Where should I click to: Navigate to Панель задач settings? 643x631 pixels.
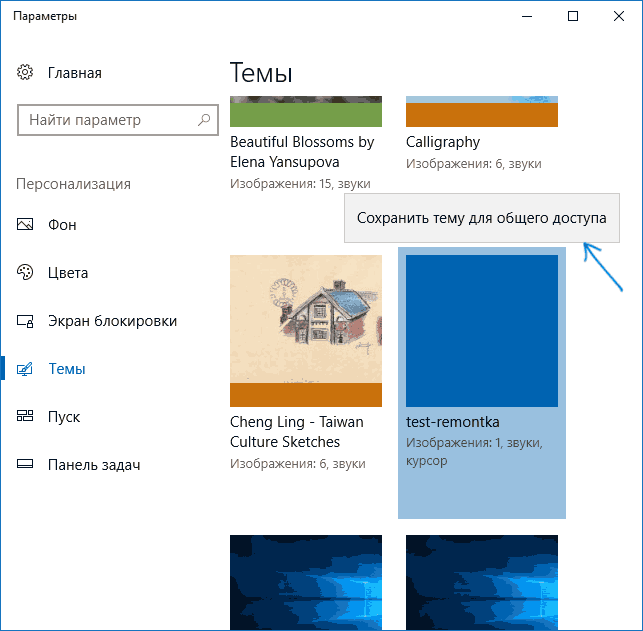[x=94, y=465]
